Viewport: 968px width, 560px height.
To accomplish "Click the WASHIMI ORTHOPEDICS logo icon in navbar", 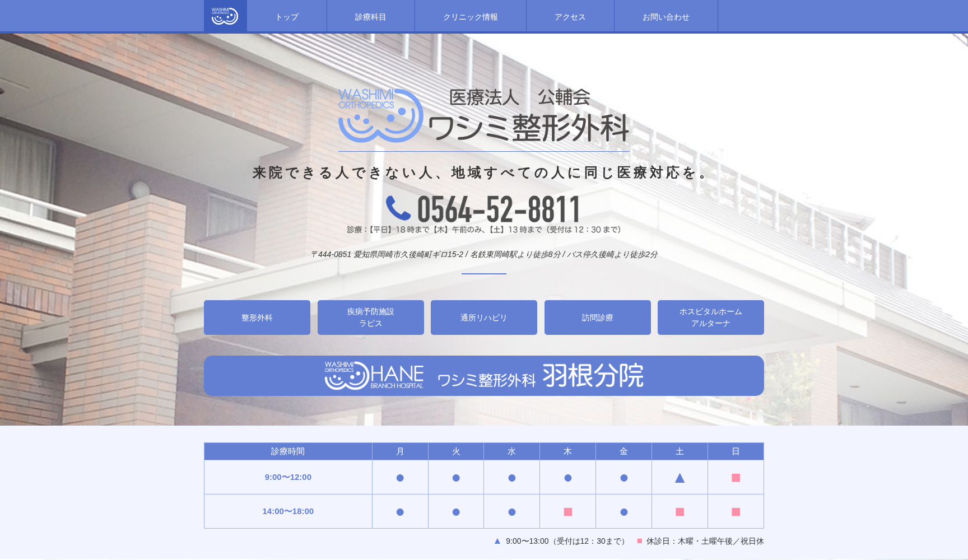I will point(225,16).
